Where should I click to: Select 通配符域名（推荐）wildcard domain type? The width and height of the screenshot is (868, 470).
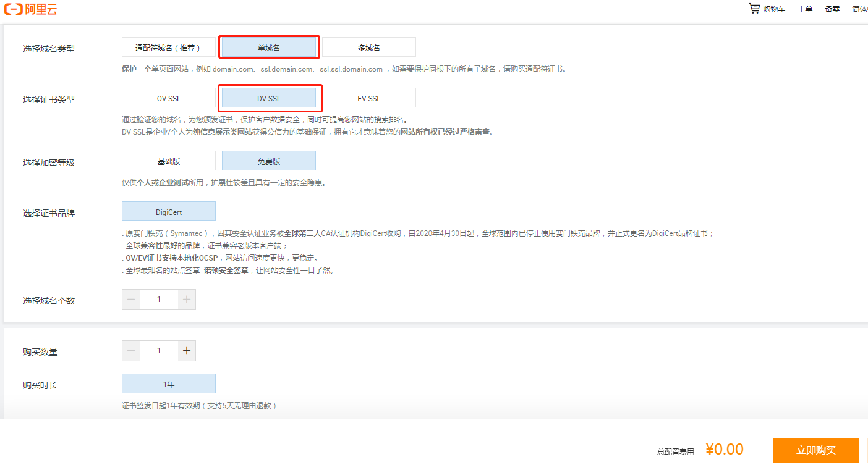click(x=168, y=47)
